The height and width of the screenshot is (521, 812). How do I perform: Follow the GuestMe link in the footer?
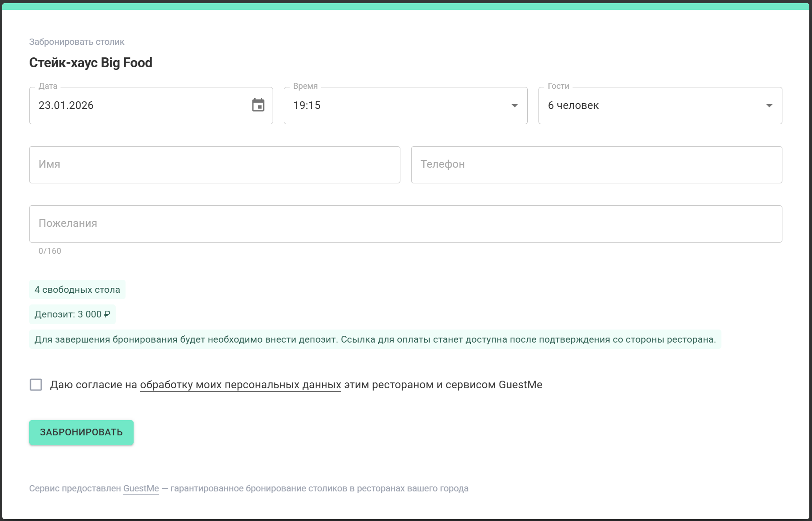click(141, 489)
